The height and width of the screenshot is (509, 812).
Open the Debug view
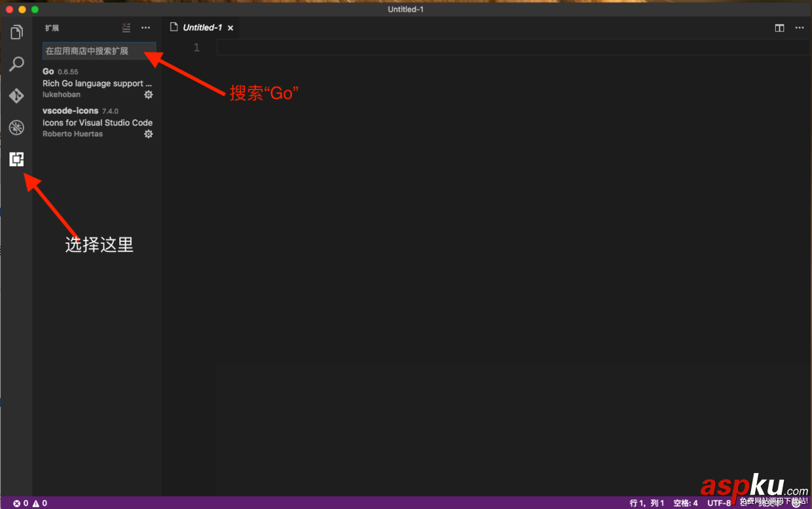pyautogui.click(x=16, y=127)
